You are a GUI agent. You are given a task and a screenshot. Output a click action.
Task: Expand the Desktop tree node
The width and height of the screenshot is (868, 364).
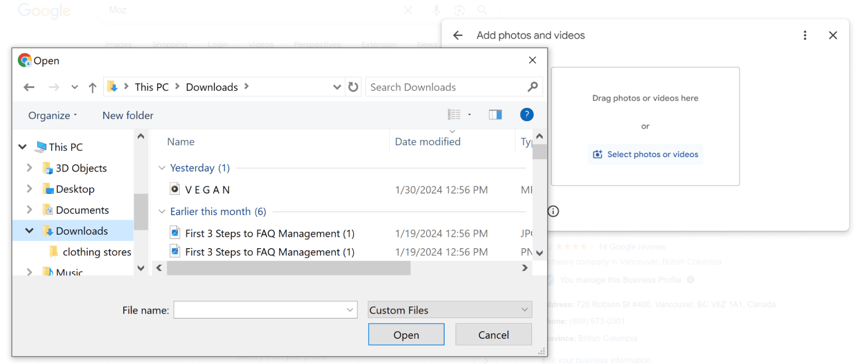pyautogui.click(x=29, y=189)
